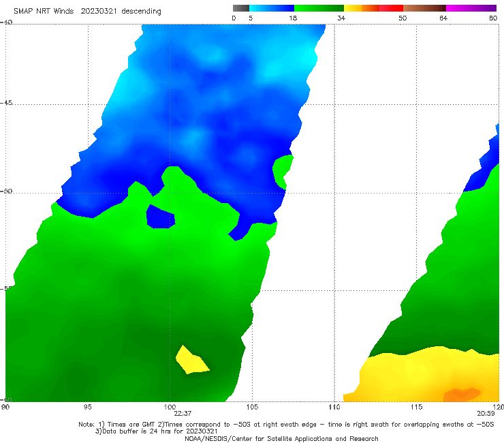The height and width of the screenshot is (443, 504).
Task: Click the longitude axis label '115'
Action: 417,407
